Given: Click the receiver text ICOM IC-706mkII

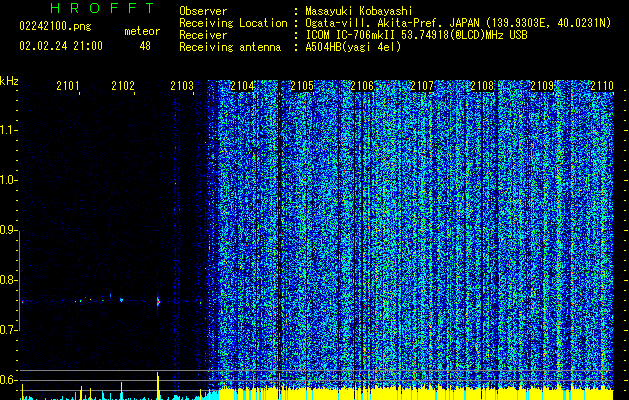Looking at the screenshot, I should (351, 35).
